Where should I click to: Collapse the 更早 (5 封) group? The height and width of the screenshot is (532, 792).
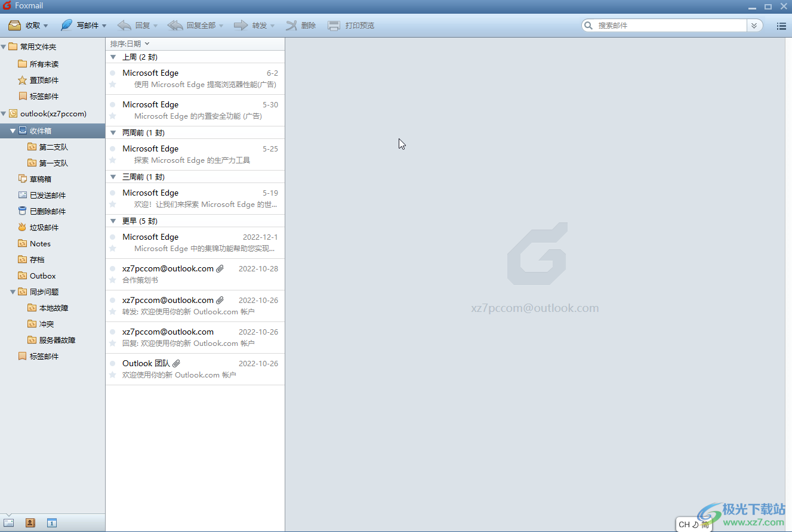113,221
